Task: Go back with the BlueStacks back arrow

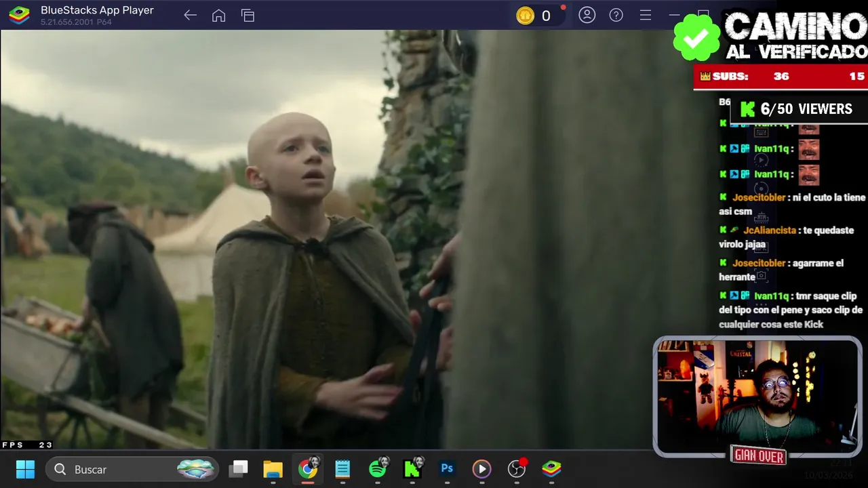Action: pyautogui.click(x=190, y=16)
